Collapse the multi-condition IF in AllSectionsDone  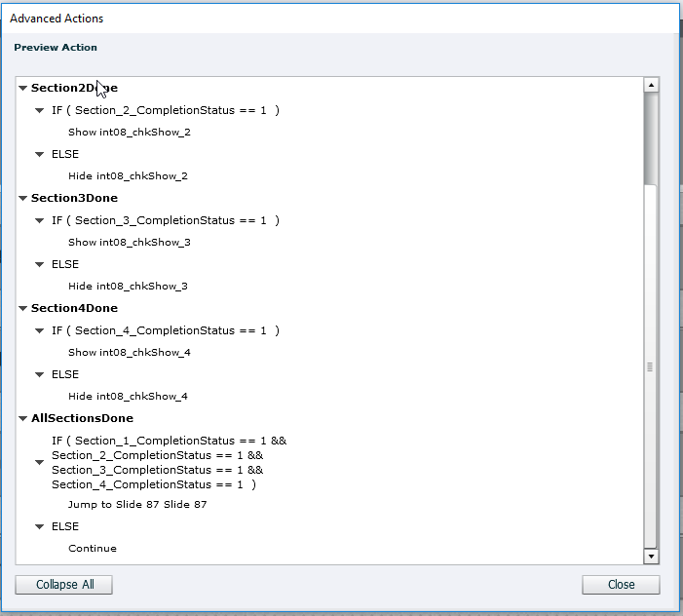[40, 463]
